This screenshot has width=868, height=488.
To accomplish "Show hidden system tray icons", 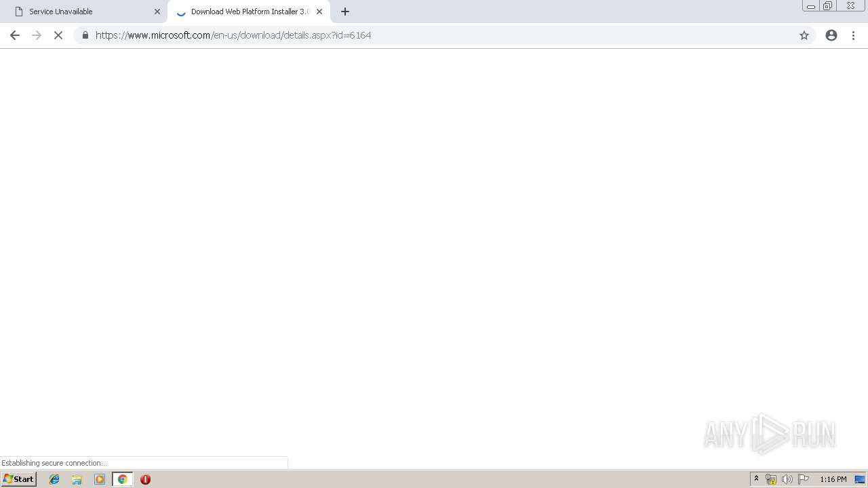I will [756, 479].
